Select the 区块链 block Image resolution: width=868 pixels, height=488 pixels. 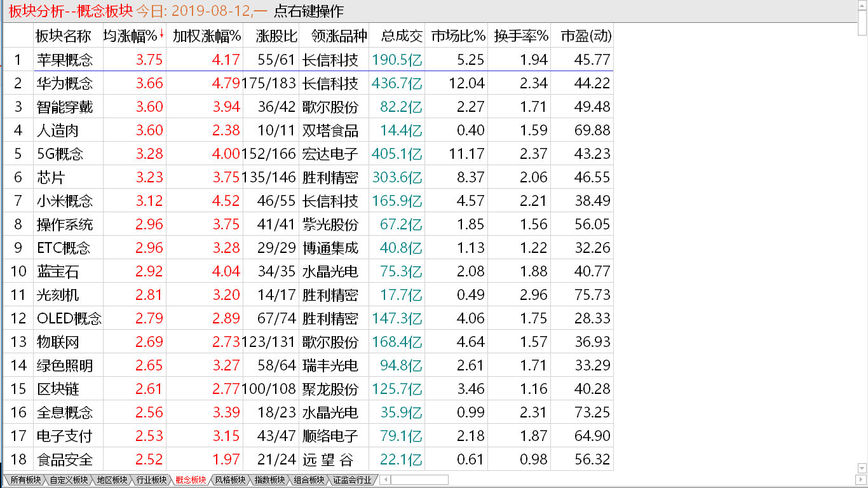pos(57,389)
